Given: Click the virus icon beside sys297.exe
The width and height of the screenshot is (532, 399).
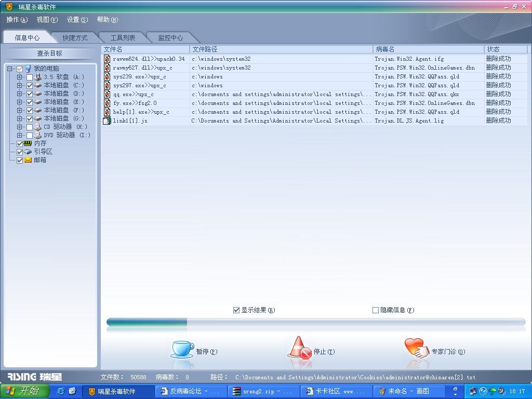Looking at the screenshot, I should tap(107, 85).
